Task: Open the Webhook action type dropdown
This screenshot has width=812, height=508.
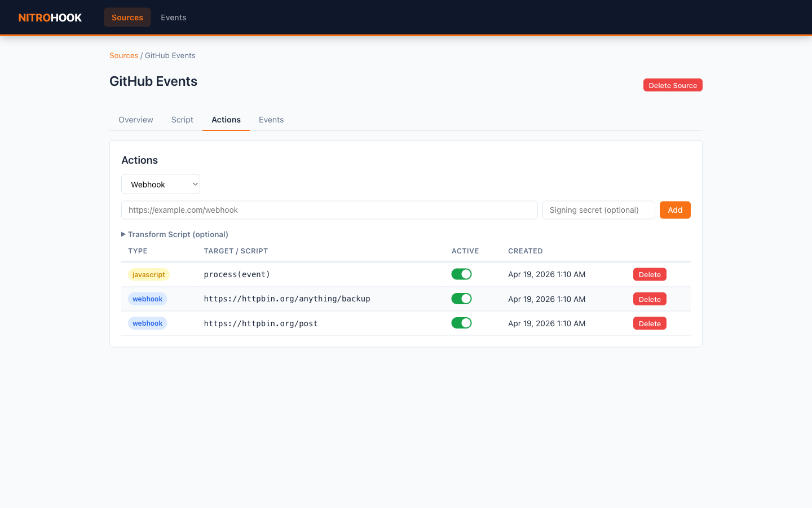Action: 161,184
